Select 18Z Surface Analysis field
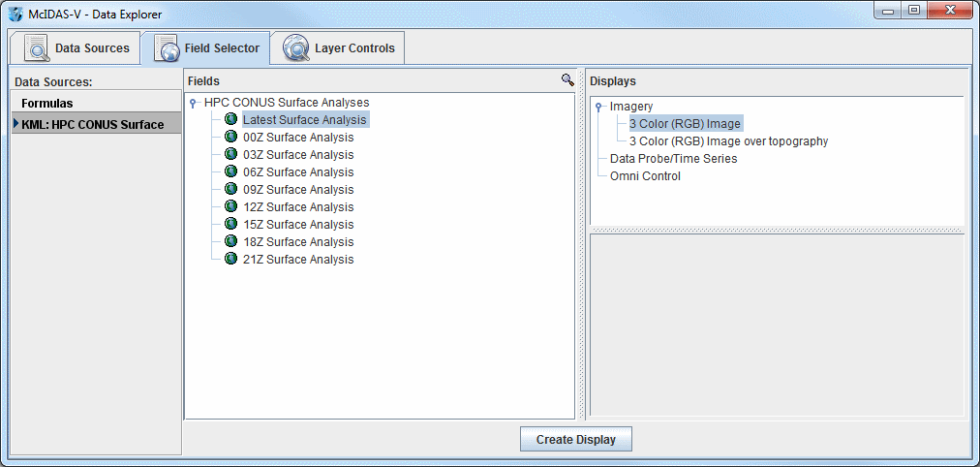Viewport: 980px width, 467px height. [298, 242]
